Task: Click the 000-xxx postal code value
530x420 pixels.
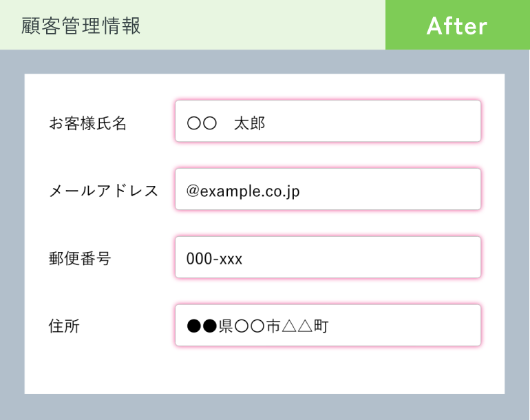Action: click(x=214, y=259)
